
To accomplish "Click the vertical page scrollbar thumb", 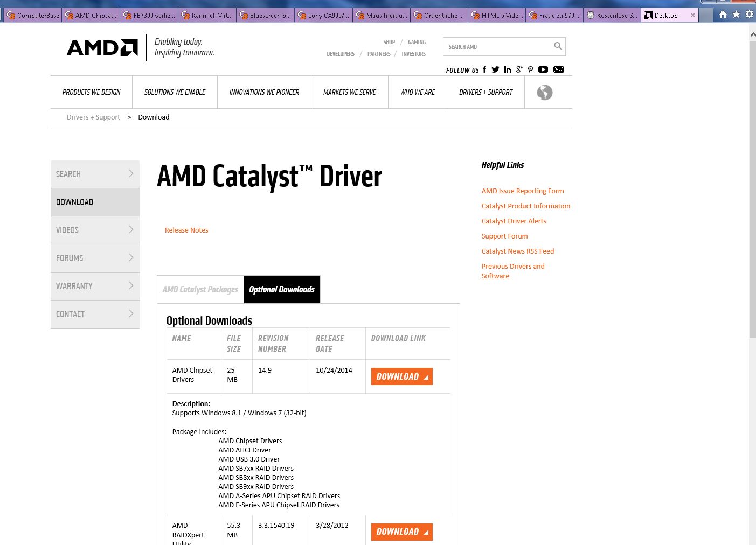I will coord(752,188).
